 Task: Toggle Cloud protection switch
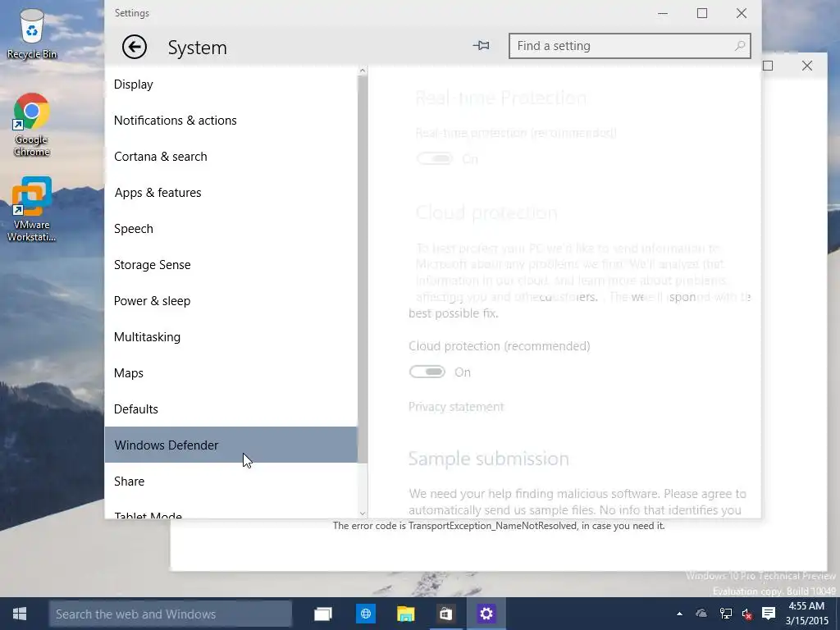point(427,372)
